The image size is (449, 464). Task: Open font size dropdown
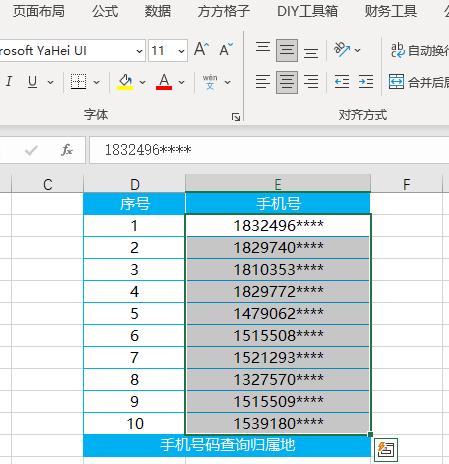(181, 51)
